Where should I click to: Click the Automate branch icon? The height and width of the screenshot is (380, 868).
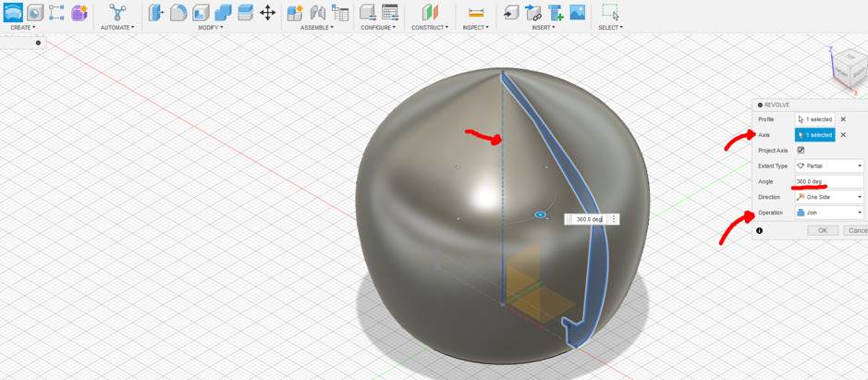(117, 12)
